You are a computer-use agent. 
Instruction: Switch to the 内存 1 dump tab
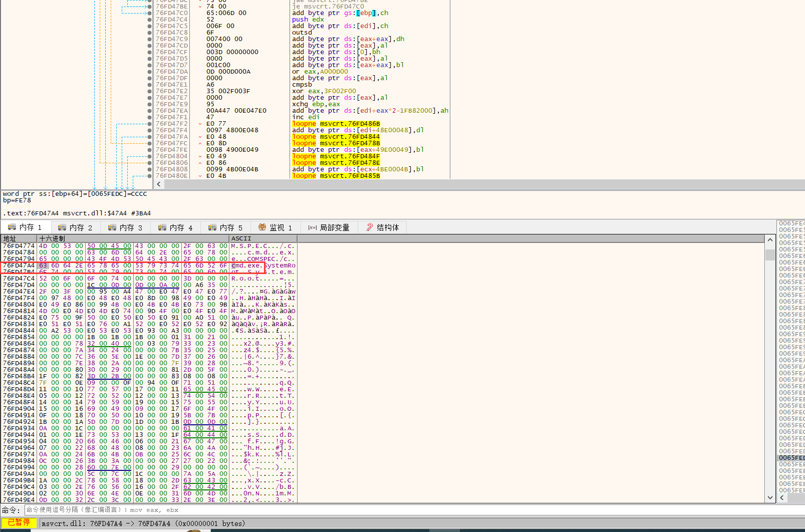pyautogui.click(x=26, y=227)
